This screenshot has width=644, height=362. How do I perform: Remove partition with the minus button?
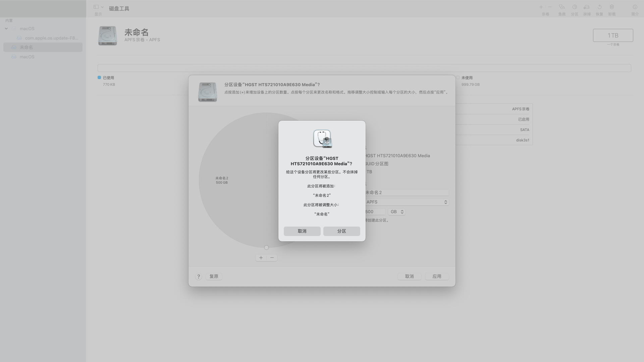(272, 258)
